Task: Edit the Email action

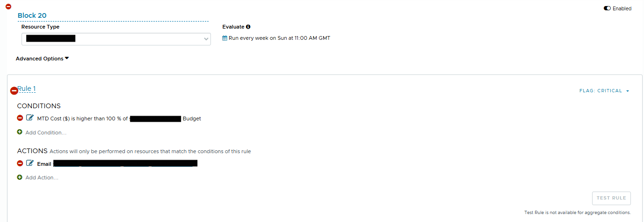Action: pos(30,163)
